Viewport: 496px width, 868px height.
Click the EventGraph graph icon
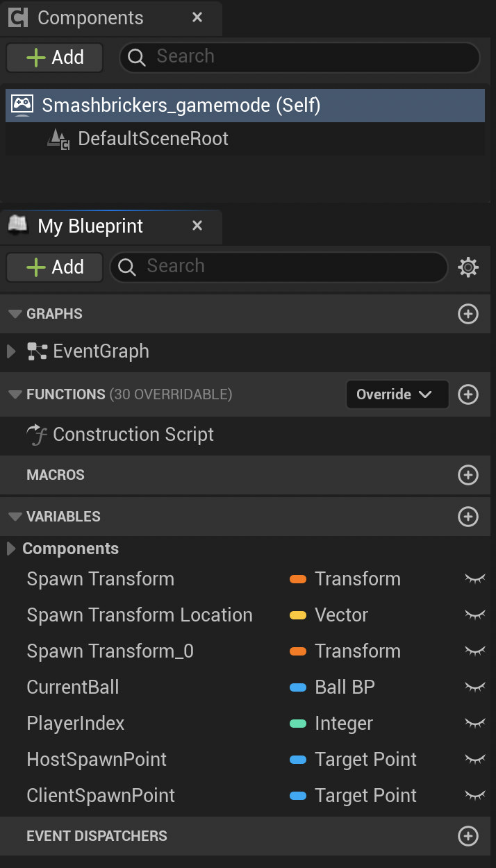(x=37, y=351)
